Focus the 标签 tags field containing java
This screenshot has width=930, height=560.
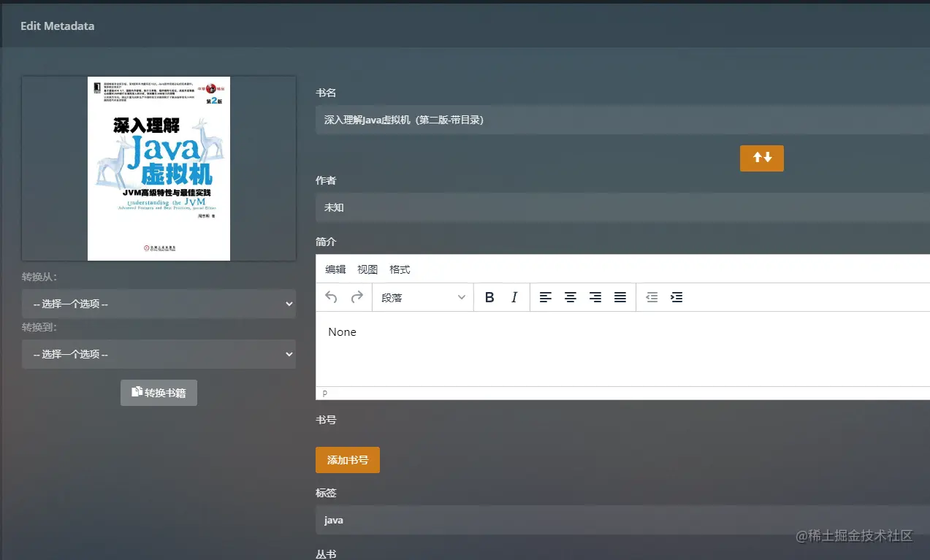622,521
